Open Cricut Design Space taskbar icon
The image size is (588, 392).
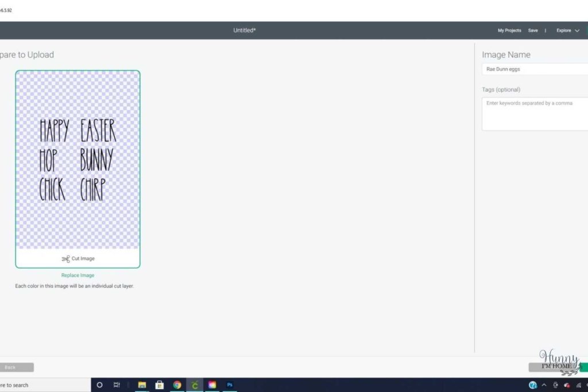click(x=195, y=385)
